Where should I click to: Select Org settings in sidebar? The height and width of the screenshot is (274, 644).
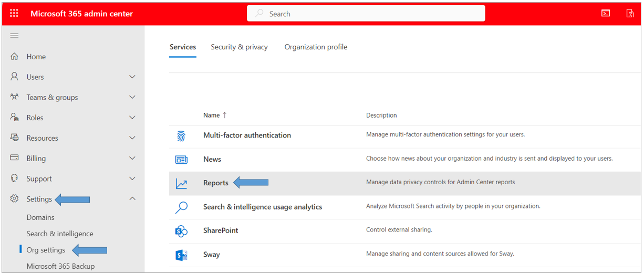pos(46,250)
